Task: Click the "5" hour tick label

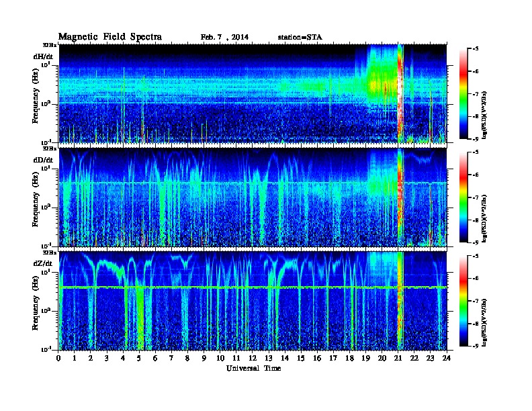Action: point(139,359)
